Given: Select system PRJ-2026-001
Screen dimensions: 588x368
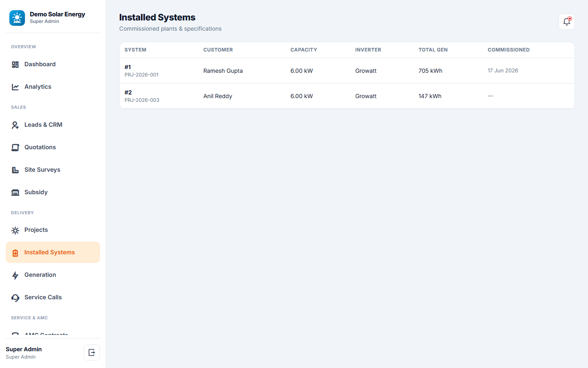Looking at the screenshot, I should pyautogui.click(x=141, y=75).
